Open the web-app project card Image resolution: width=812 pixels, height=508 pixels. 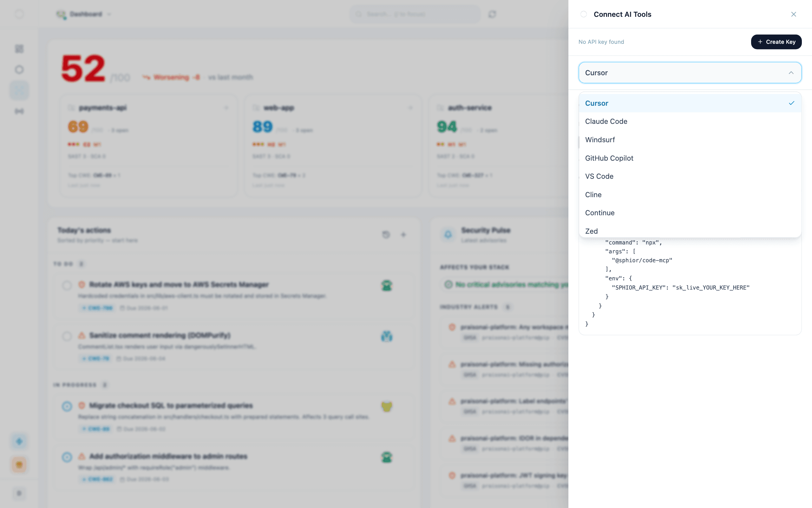(333, 146)
